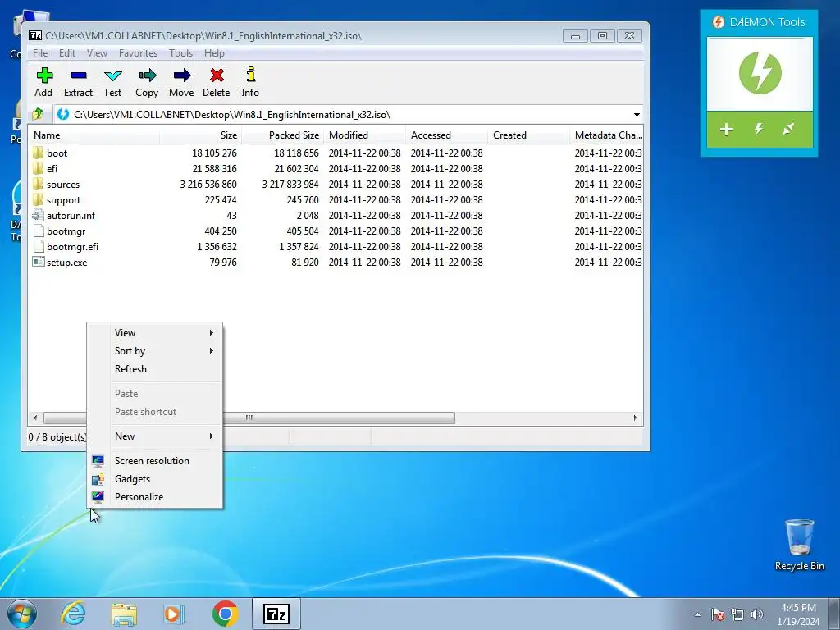
Task: Select the bootmgr file name
Action: pyautogui.click(x=66, y=231)
